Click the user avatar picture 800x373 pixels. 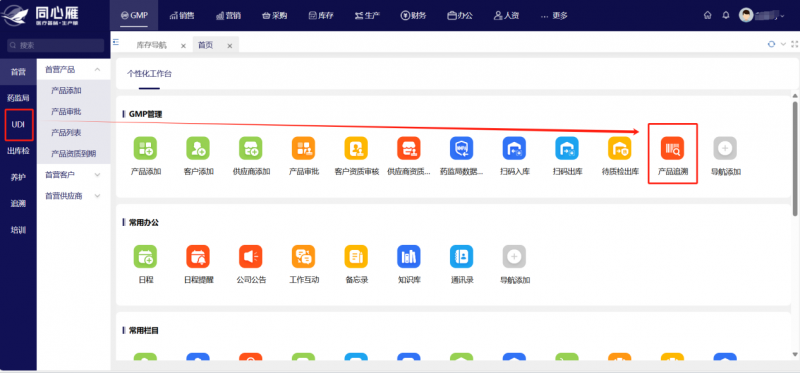[746, 15]
